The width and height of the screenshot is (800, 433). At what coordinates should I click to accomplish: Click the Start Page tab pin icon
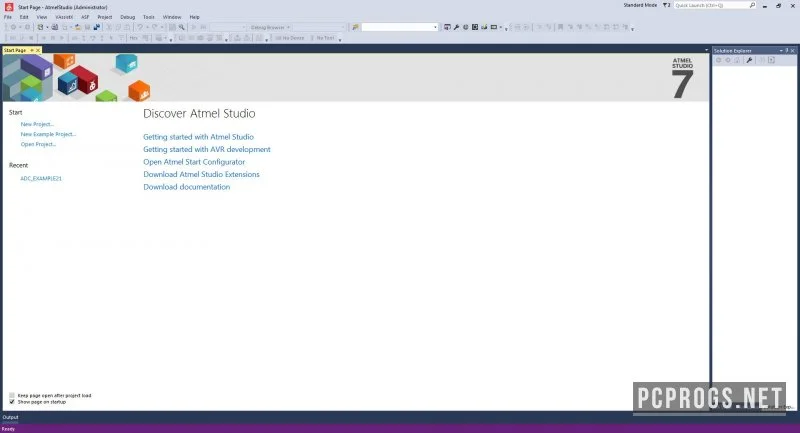coord(32,50)
